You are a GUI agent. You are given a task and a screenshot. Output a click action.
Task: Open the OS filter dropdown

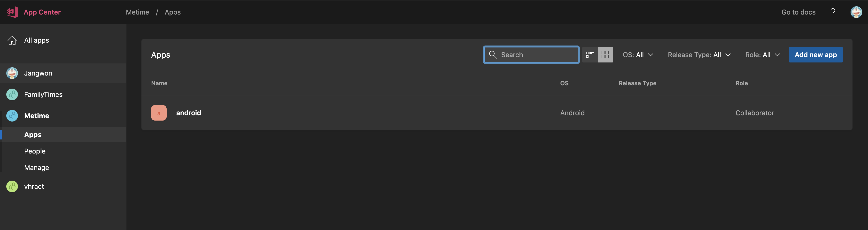[638, 54]
